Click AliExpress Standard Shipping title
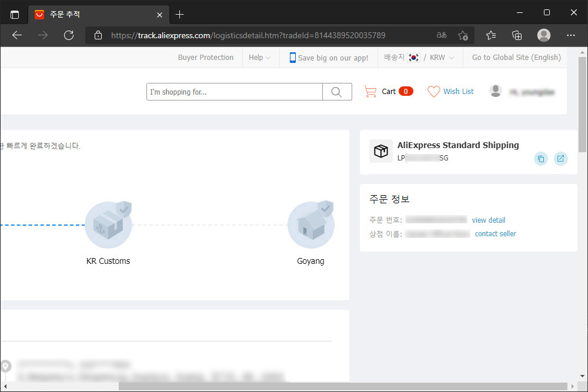588x392 pixels. point(458,145)
